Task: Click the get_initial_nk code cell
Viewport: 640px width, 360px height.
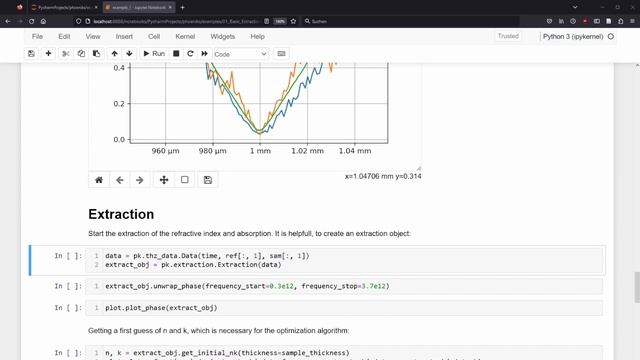Action: [x=344, y=353]
